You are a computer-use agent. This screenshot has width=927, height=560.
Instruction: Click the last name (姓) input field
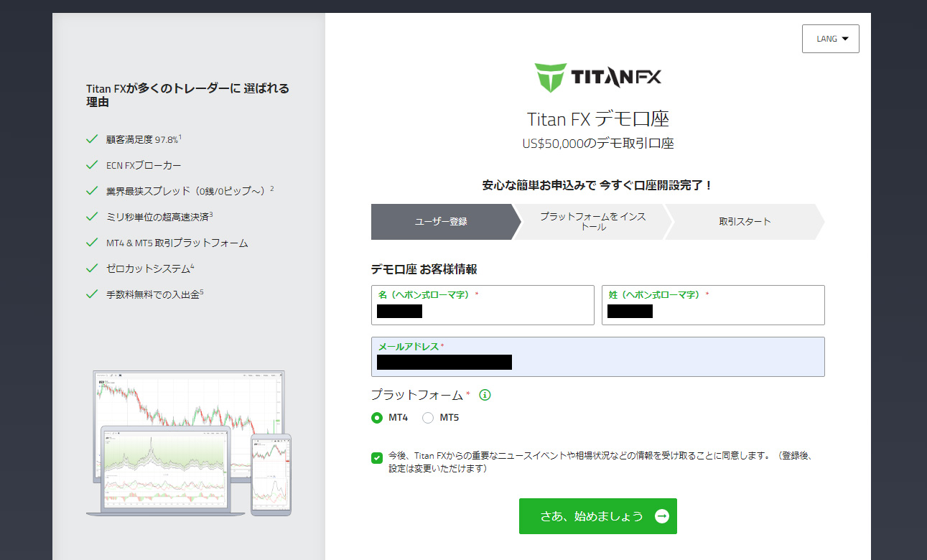point(713,305)
